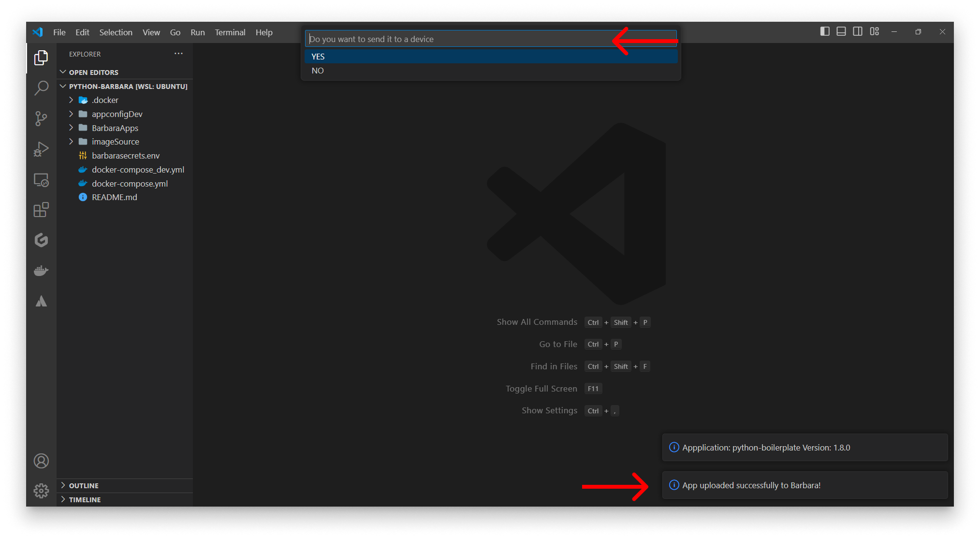Open the Source Control view
Image resolution: width=980 pixels, height=538 pixels.
[41, 118]
